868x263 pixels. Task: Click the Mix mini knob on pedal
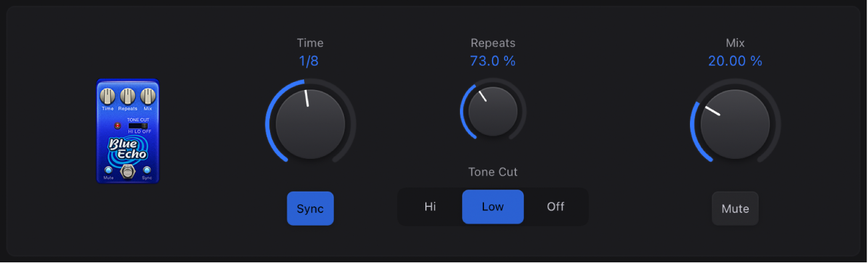point(147,96)
